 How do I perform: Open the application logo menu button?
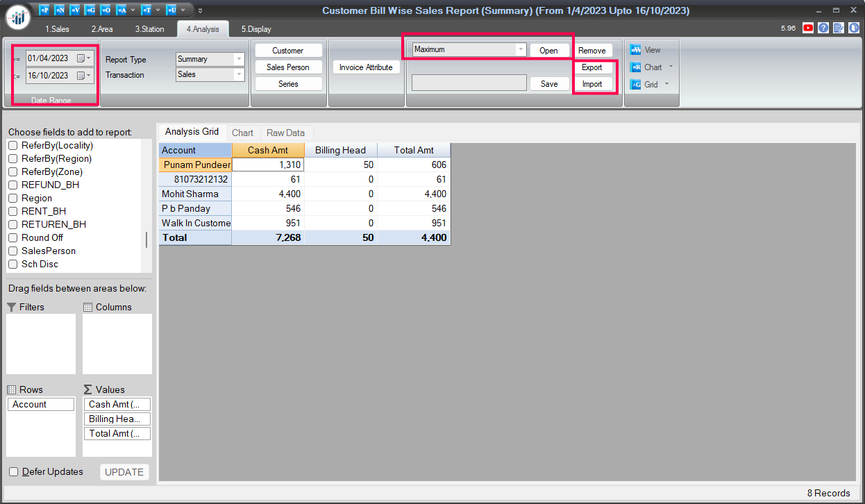pos(17,16)
